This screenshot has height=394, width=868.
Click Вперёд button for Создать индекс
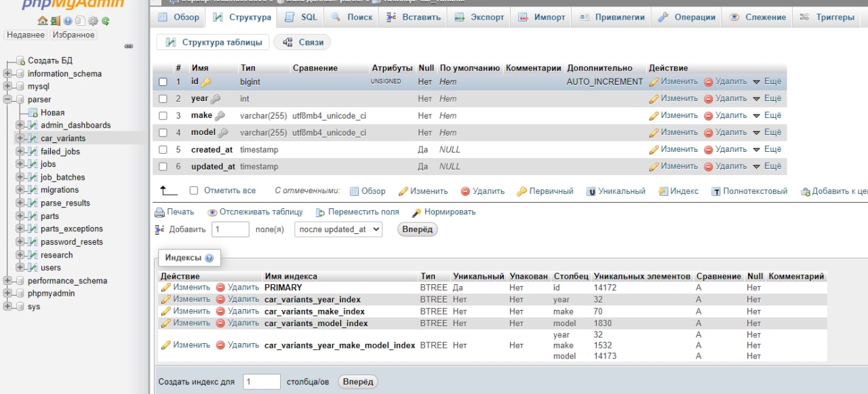358,382
